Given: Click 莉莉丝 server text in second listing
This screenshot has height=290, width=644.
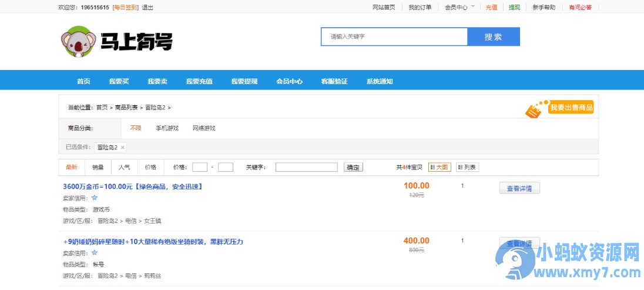Looking at the screenshot, I should coord(152,276).
